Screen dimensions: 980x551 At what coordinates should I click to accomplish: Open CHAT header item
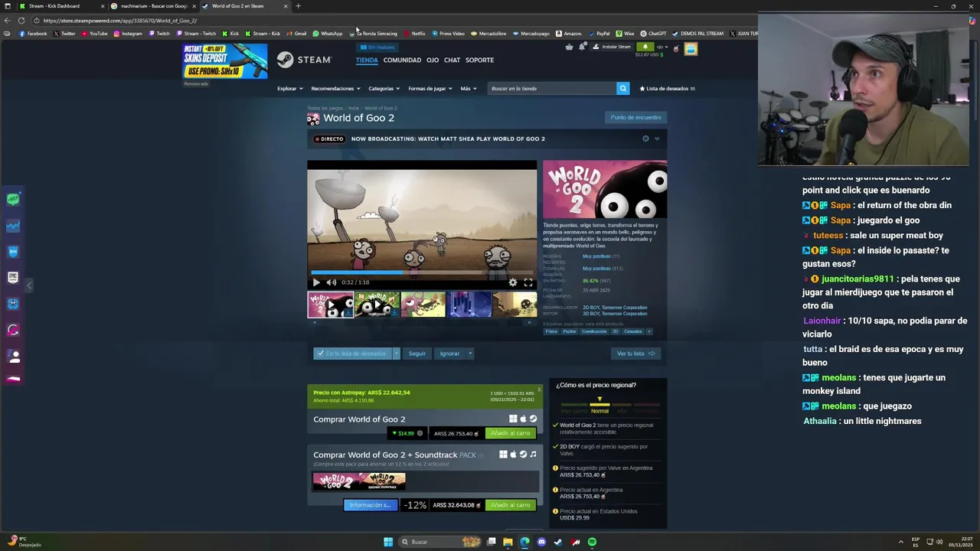point(452,60)
